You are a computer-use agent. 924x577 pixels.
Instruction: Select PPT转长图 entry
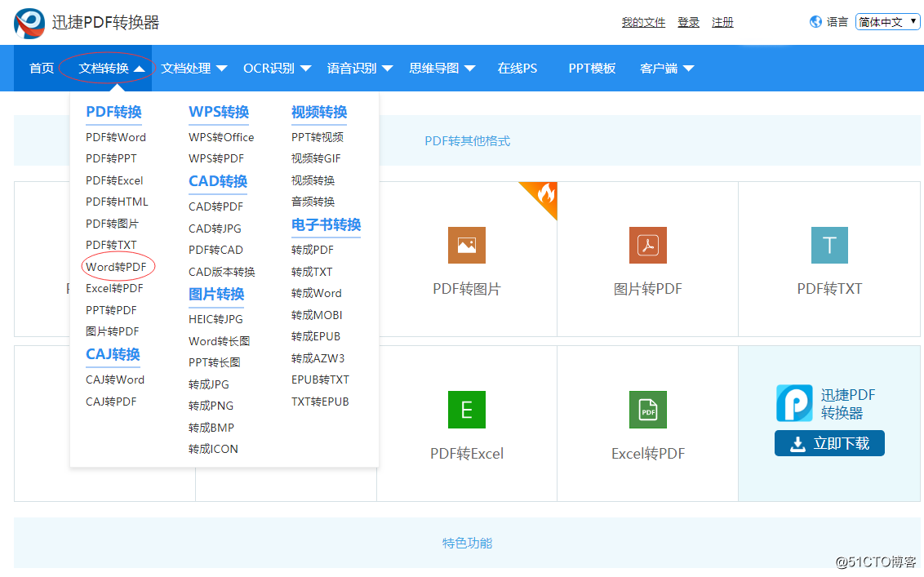[x=214, y=362]
